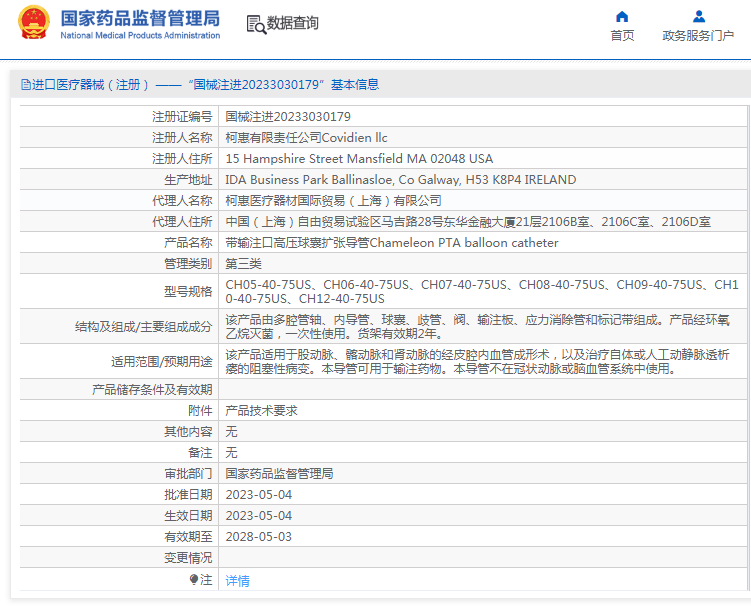Image resolution: width=751 pixels, height=606 pixels.
Task: Click National Medical Products Administration subtitle
Action: 140,35
